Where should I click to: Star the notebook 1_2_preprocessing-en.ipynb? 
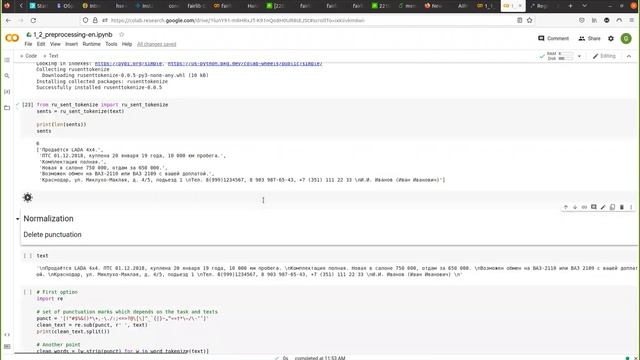(x=121, y=35)
